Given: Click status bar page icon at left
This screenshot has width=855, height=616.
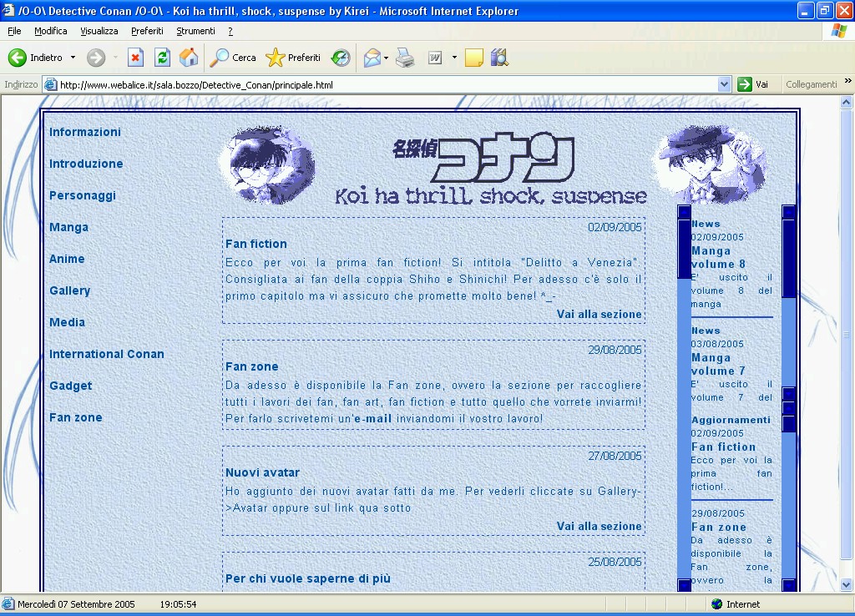Looking at the screenshot, I should coord(8,604).
